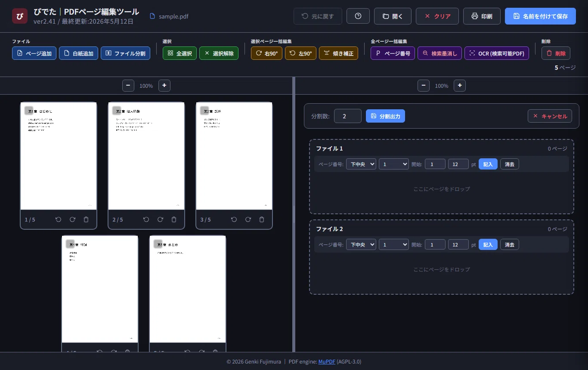Click ファイル 2 記入 button
This screenshot has width=588, height=370.
[x=488, y=244]
